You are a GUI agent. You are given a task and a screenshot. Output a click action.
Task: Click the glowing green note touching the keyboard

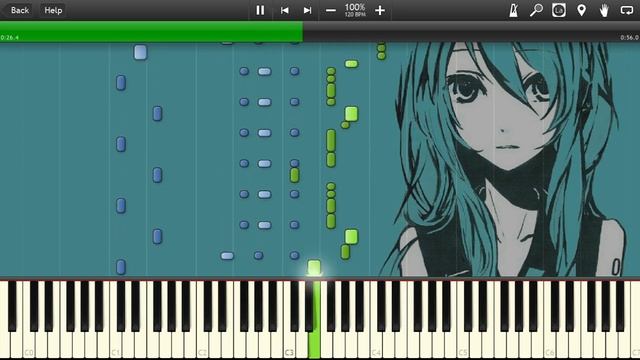(314, 268)
